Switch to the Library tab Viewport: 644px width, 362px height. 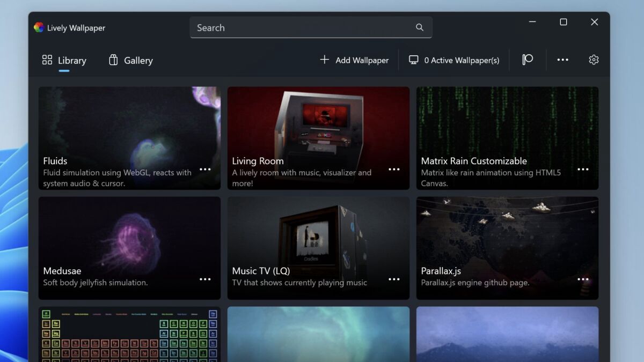[64, 61]
